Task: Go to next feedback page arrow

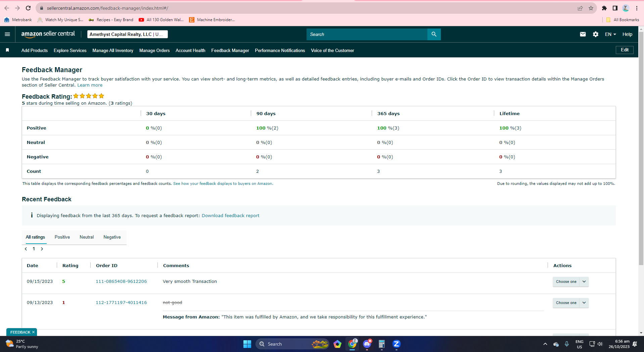Action: tap(42, 249)
